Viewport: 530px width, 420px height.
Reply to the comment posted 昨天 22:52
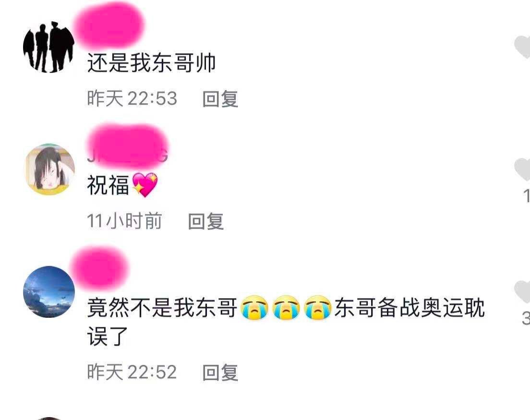click(220, 372)
